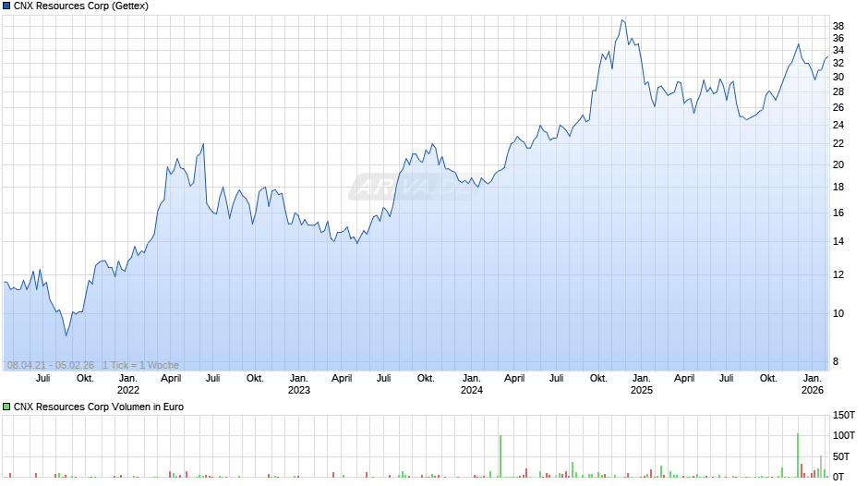The width and height of the screenshot is (868, 486).
Task: Click the price axis label 24
Action: coord(838,126)
